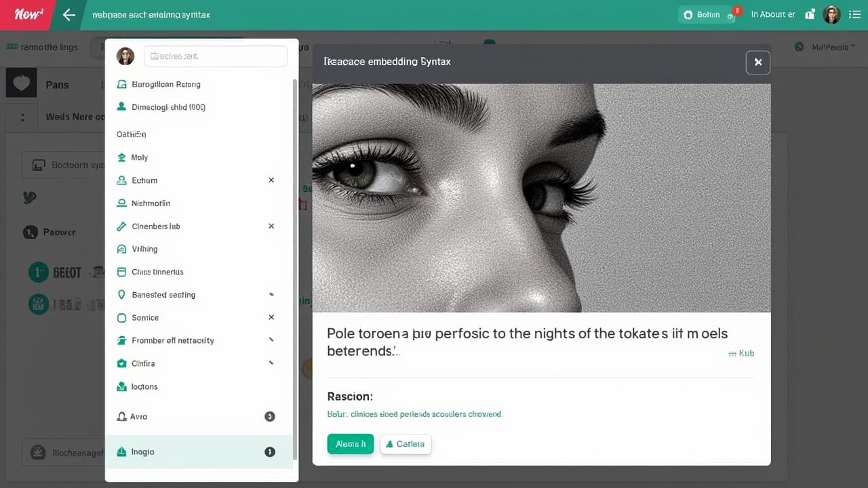
Task: Click the Clnfira icon
Action: tap(121, 363)
